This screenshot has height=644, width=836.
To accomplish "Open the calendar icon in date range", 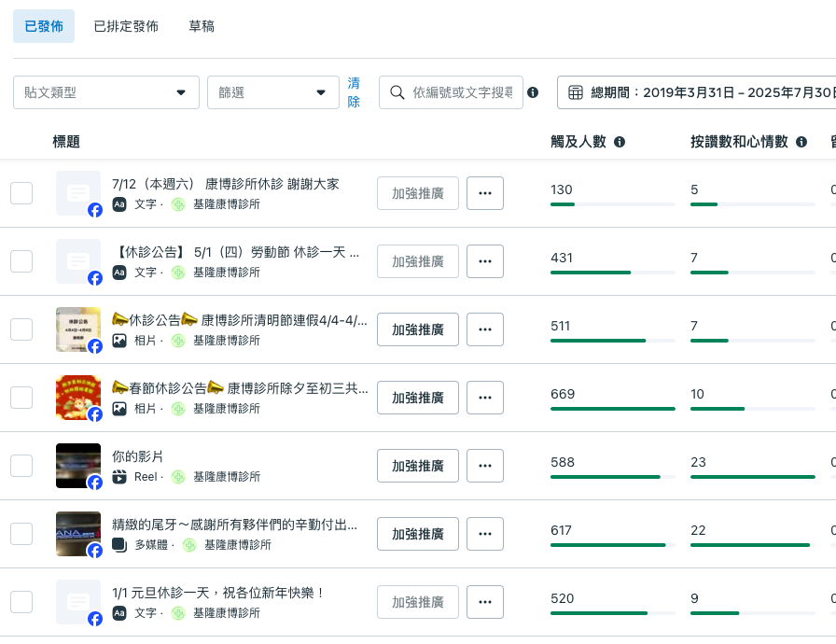I will click(x=576, y=92).
